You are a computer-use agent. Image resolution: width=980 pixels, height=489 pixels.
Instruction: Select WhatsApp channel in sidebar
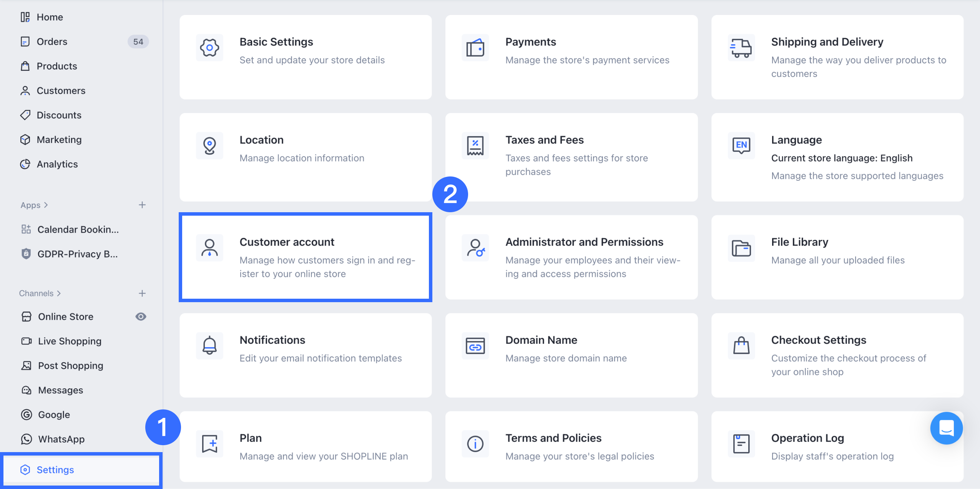click(61, 439)
